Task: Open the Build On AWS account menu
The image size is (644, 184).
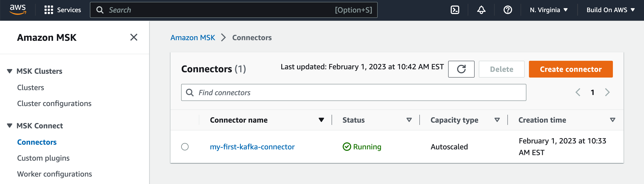Action: (x=610, y=10)
